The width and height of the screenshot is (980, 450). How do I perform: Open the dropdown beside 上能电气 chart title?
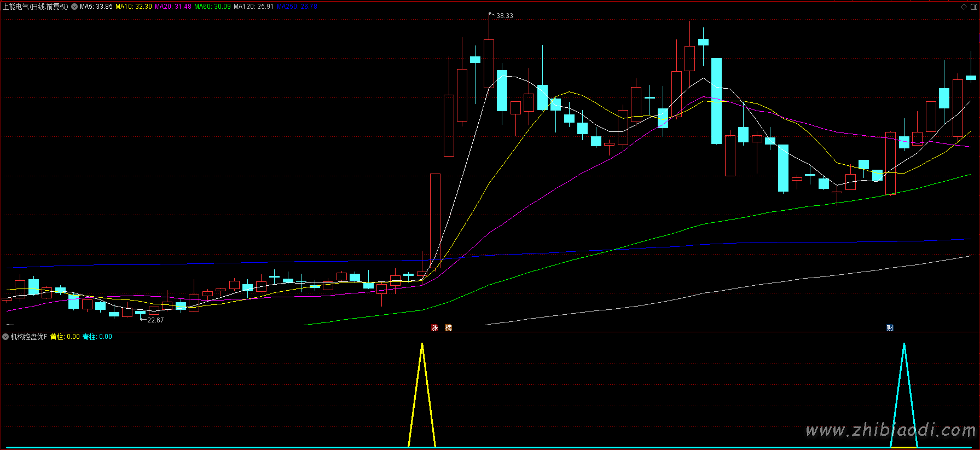pos(74,7)
